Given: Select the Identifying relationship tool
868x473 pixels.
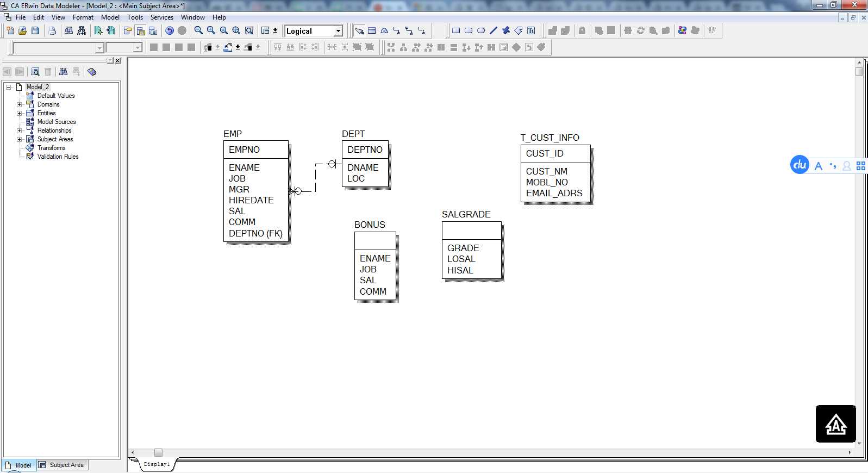Looking at the screenshot, I should click(397, 30).
